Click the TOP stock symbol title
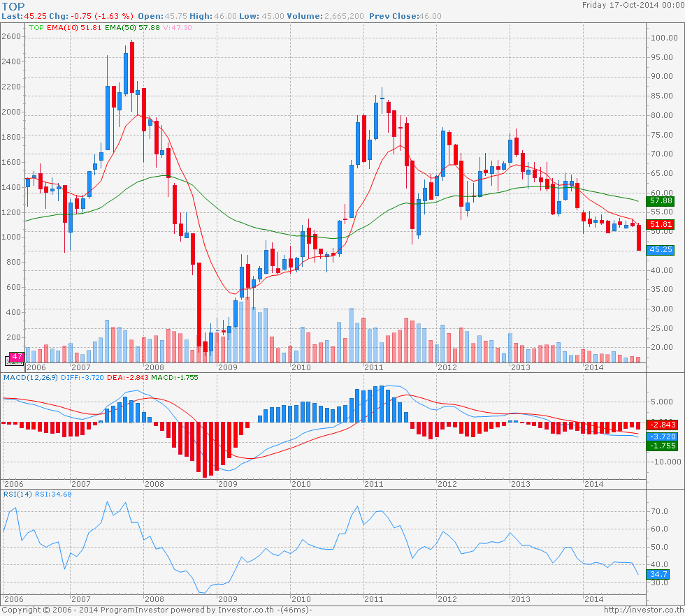 tap(13, 6)
